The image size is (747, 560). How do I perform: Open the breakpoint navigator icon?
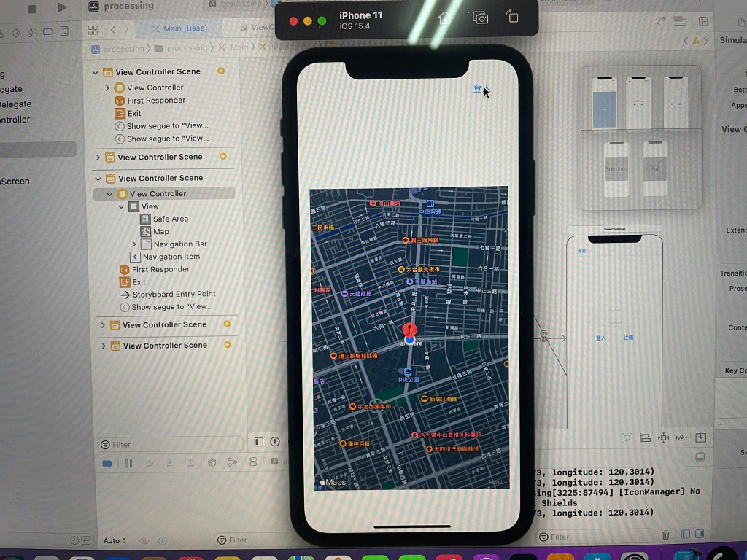coord(47,32)
